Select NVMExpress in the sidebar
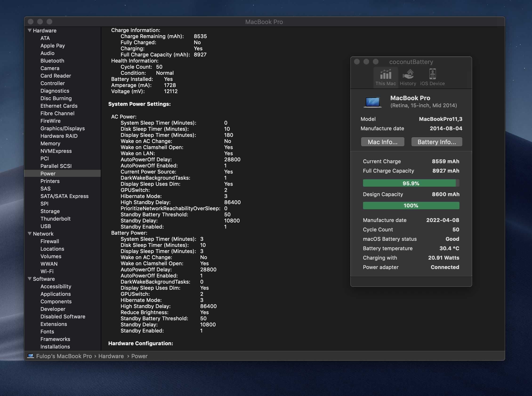Image resolution: width=532 pixels, height=396 pixels. [56, 151]
